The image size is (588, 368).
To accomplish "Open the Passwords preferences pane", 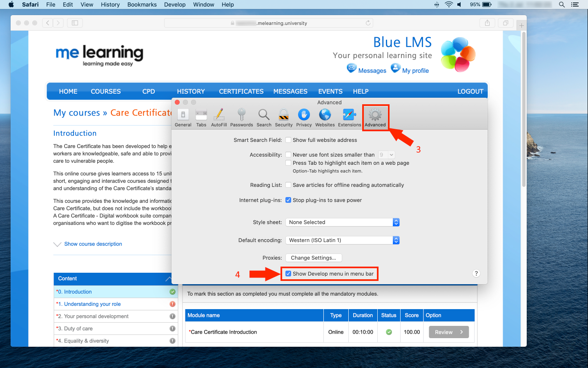I will [241, 118].
